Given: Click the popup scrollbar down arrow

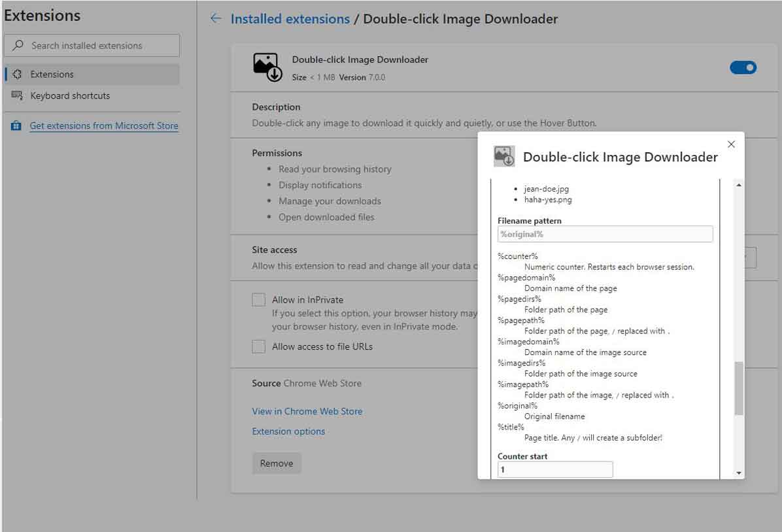Looking at the screenshot, I should (739, 473).
